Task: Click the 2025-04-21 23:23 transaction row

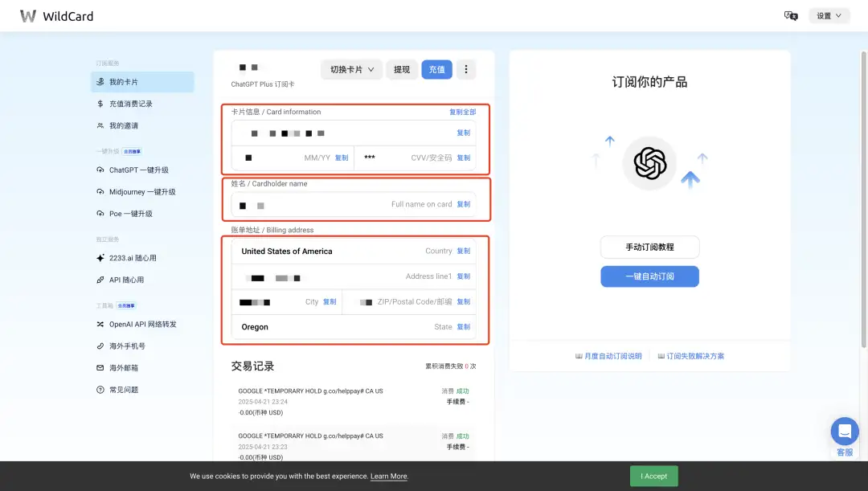Action: pyautogui.click(x=353, y=446)
